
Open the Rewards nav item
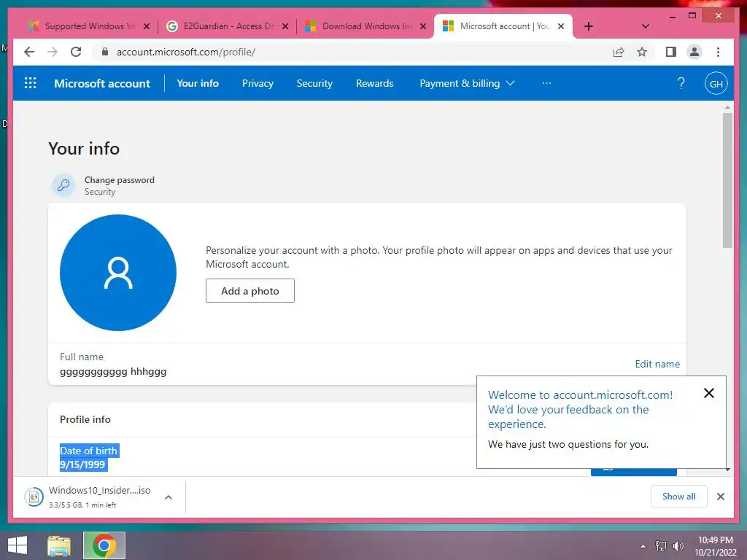[374, 83]
